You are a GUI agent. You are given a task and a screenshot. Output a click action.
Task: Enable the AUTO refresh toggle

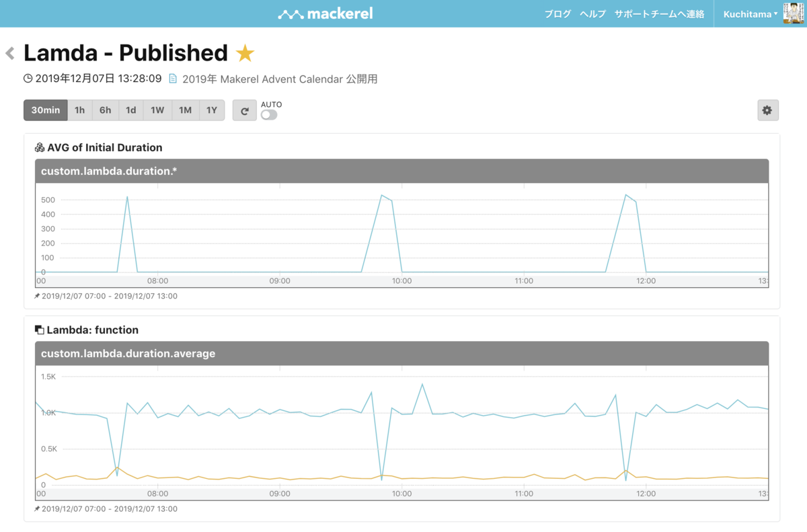pyautogui.click(x=269, y=115)
